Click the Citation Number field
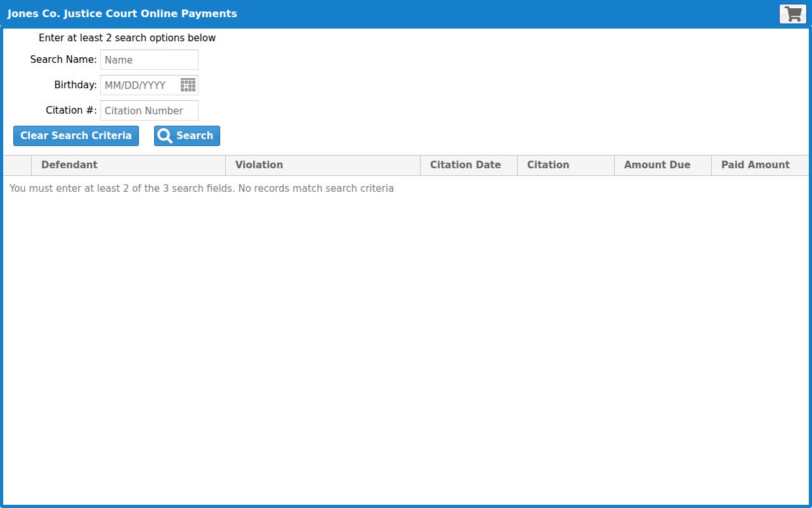 [149, 110]
